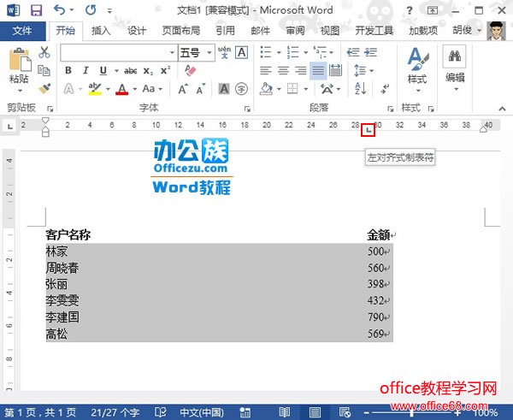The image size is (513, 420).
Task: Toggle Bold formatting
Action: click(68, 70)
